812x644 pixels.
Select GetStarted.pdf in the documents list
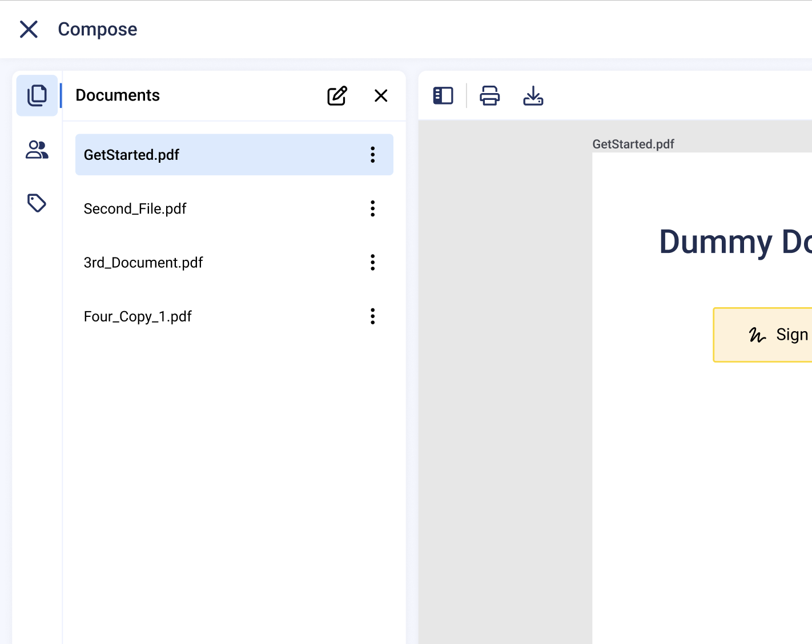[x=217, y=155]
